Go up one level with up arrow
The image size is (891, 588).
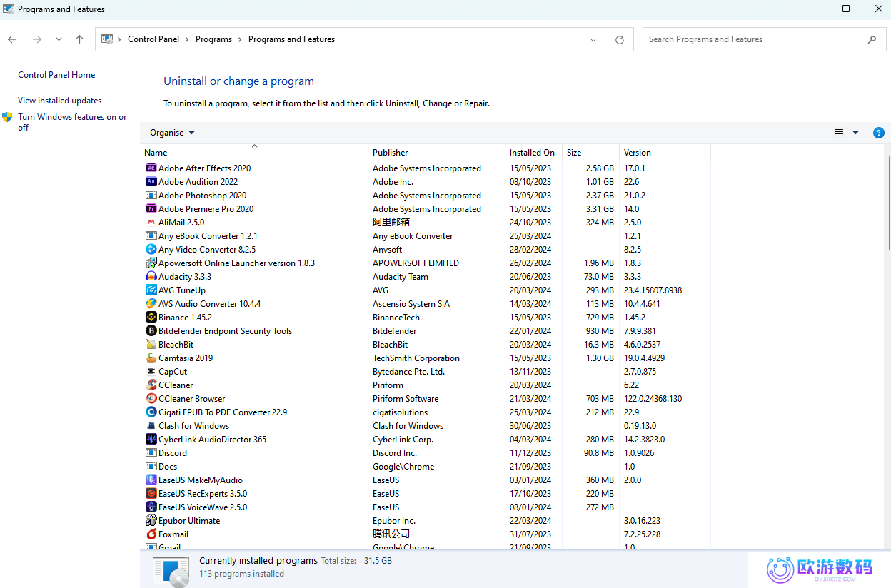(79, 39)
